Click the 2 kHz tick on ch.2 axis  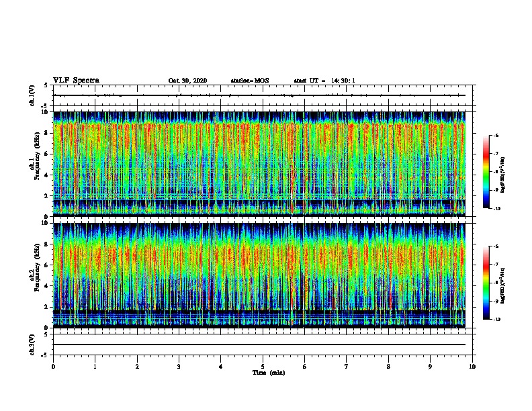[x=47, y=307]
